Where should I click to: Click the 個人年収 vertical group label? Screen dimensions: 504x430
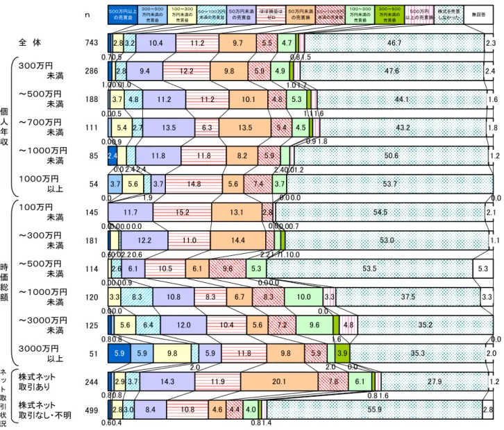(4, 126)
